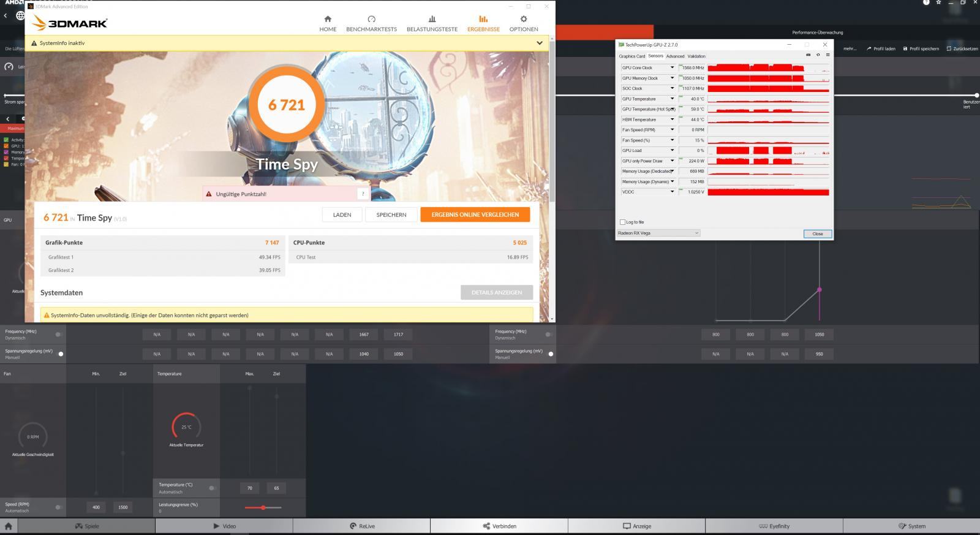This screenshot has width=980, height=535.
Task: Enable the Log to file checkbox
Action: pos(623,222)
